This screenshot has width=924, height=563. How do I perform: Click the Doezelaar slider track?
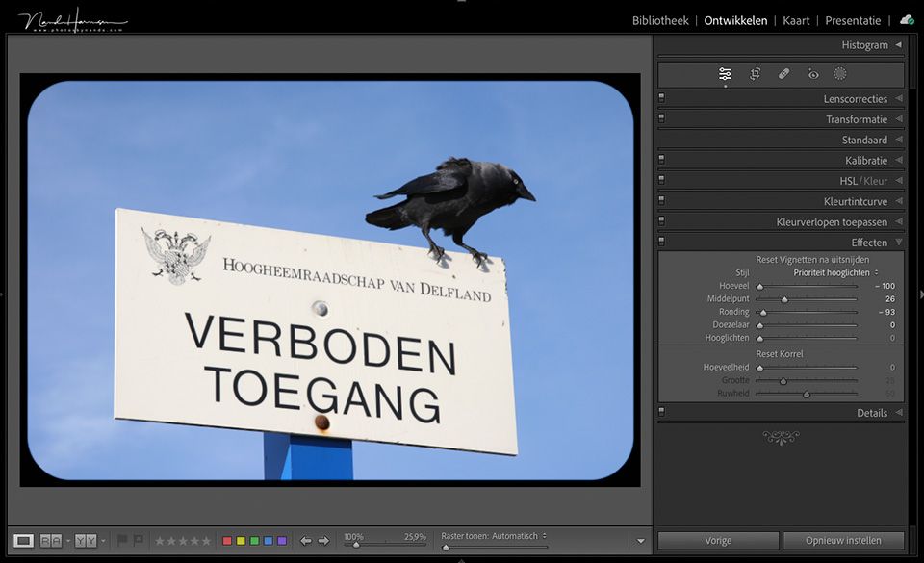point(807,325)
